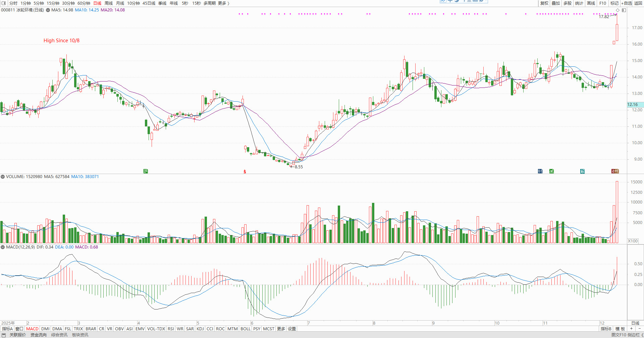Click the 解 event marker icon

[582, 171]
